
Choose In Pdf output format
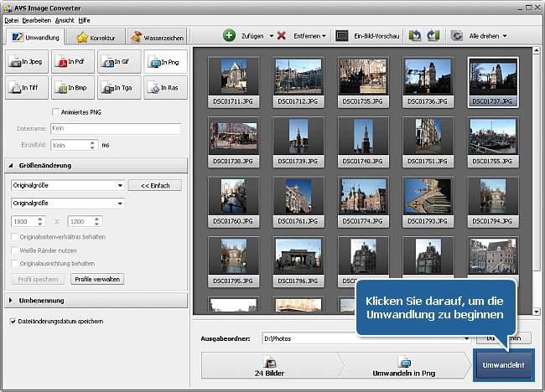coord(73,63)
